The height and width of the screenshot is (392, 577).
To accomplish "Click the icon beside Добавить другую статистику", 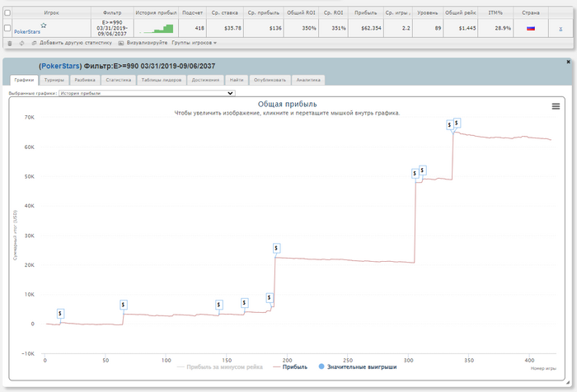I will coord(35,43).
